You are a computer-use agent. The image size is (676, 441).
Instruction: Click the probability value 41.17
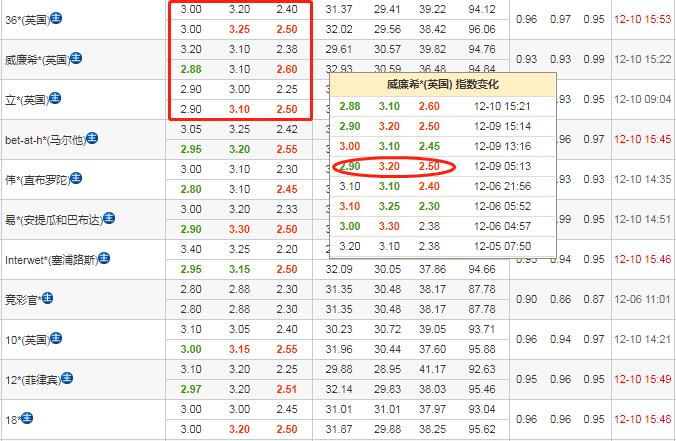(x=432, y=369)
